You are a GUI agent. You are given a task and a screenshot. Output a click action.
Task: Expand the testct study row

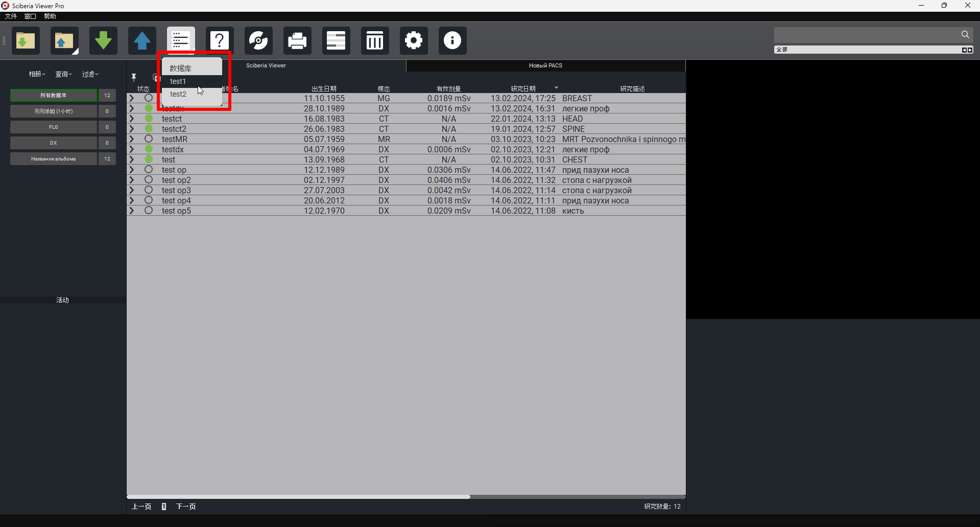(x=132, y=119)
